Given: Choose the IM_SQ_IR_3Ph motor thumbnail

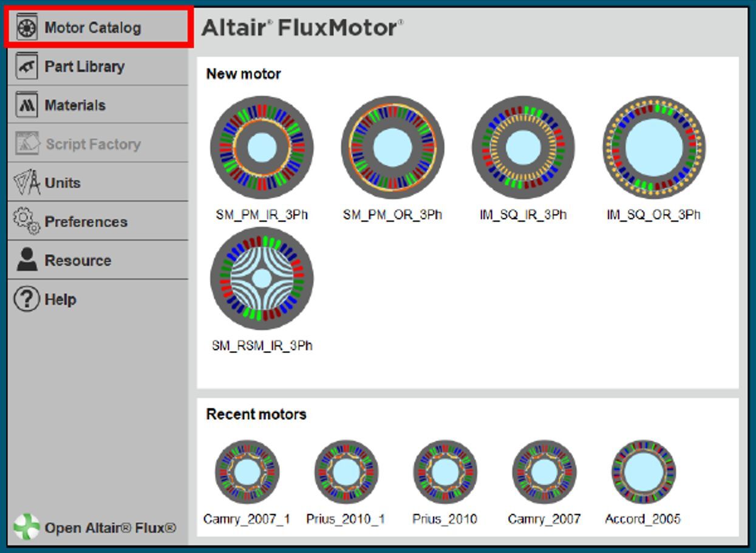Looking at the screenshot, I should coord(523,148).
